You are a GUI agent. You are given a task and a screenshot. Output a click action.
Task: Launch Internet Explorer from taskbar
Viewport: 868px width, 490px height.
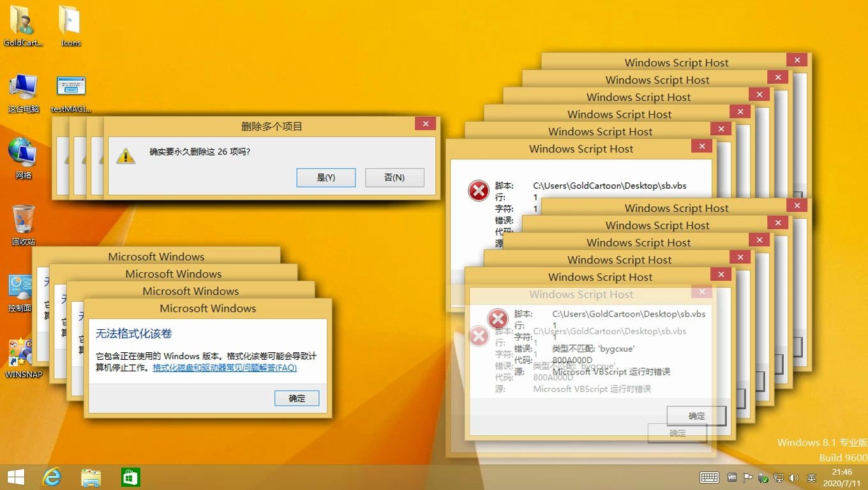pos(52,477)
